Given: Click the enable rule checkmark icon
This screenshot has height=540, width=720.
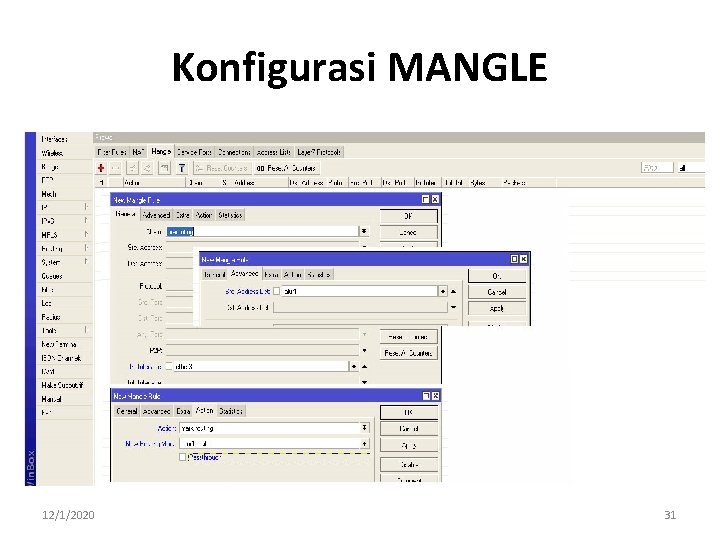Looking at the screenshot, I should (132, 168).
